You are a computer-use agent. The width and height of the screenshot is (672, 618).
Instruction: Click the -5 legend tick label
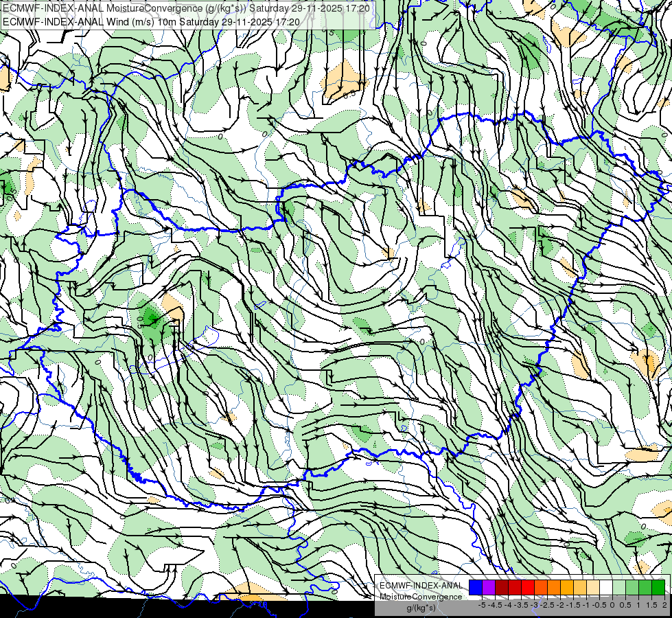[x=482, y=605]
